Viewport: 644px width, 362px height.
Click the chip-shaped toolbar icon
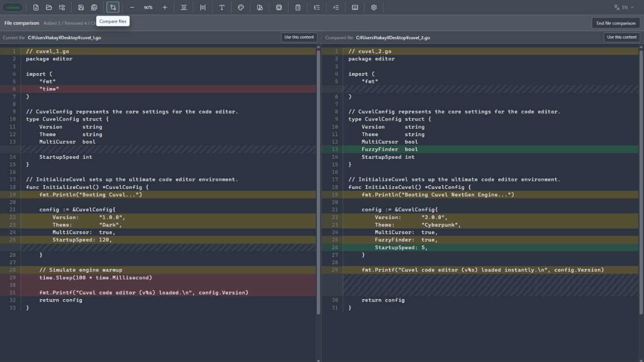coord(279,7)
